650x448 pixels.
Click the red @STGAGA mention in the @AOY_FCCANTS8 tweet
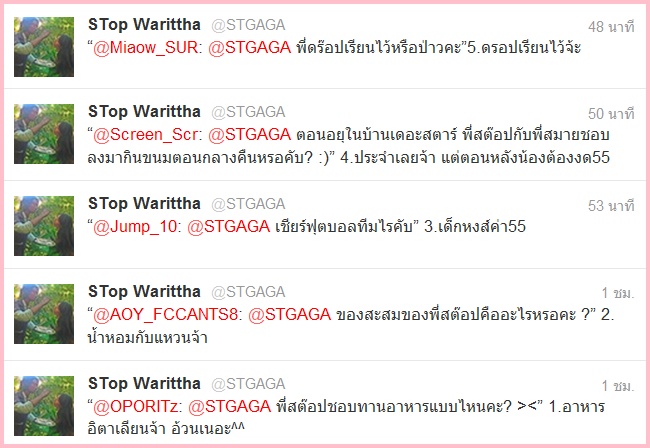tap(289, 315)
